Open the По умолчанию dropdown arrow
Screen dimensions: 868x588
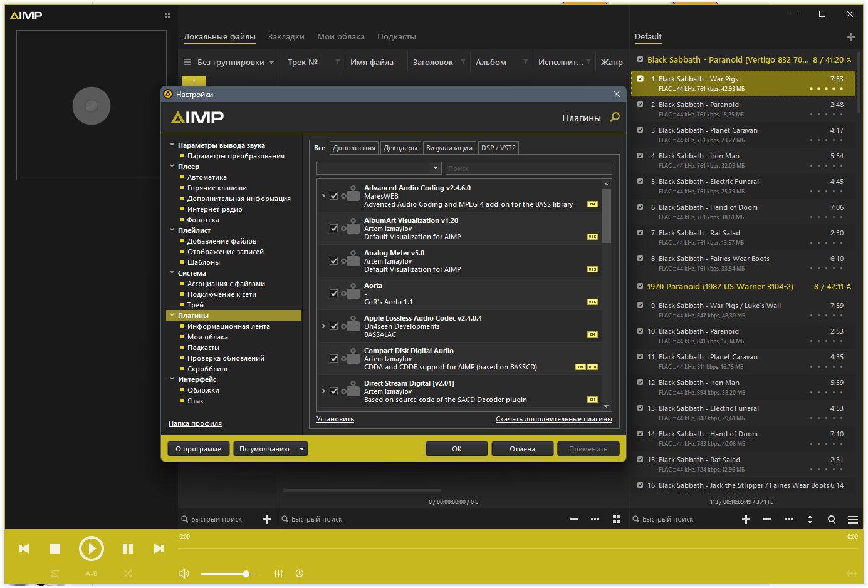[301, 449]
